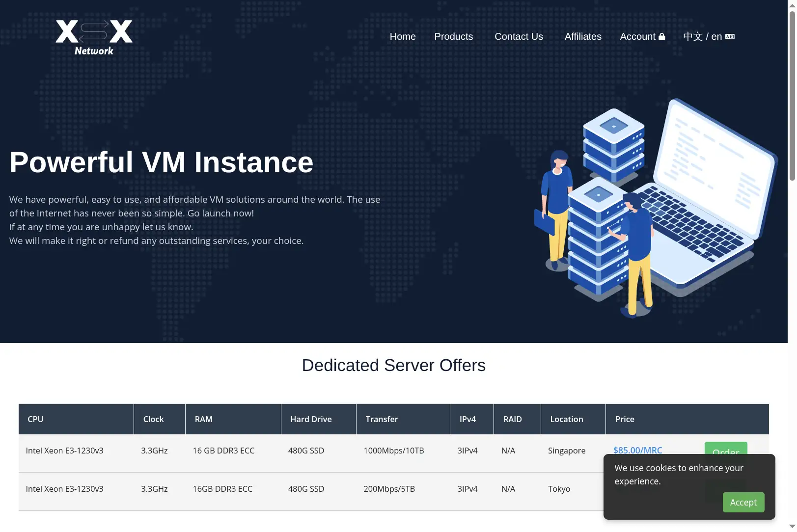The width and height of the screenshot is (797, 532).
Task: Click the XSX Network logo
Action: [94, 37]
